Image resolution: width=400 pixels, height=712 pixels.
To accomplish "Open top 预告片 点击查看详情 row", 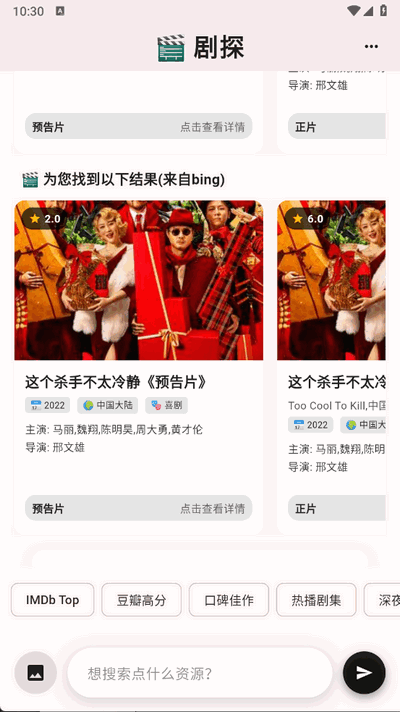I will [138, 126].
